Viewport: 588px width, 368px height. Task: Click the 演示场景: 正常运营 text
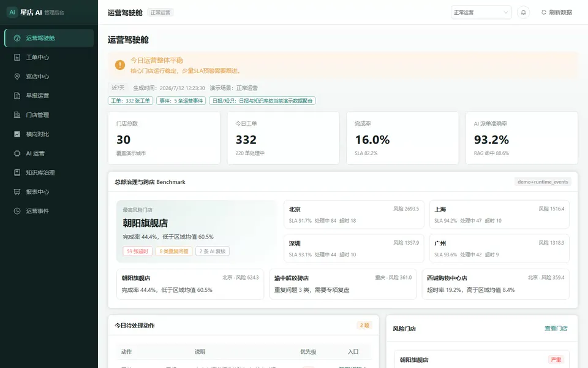click(x=233, y=88)
